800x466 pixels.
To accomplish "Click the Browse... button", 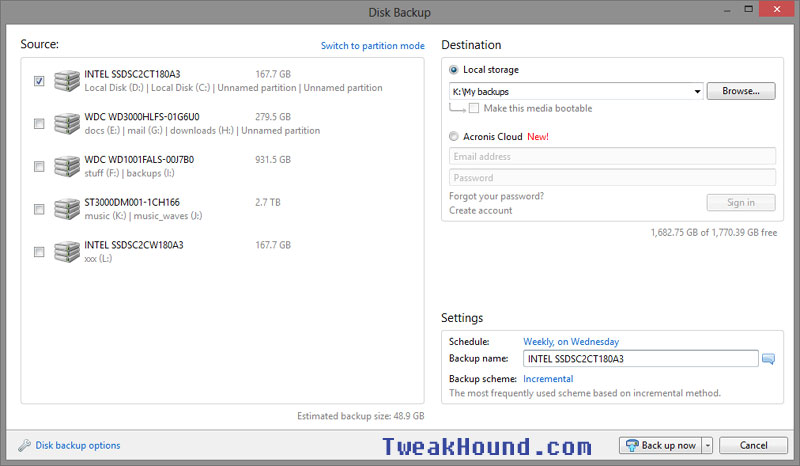I will pos(741,91).
